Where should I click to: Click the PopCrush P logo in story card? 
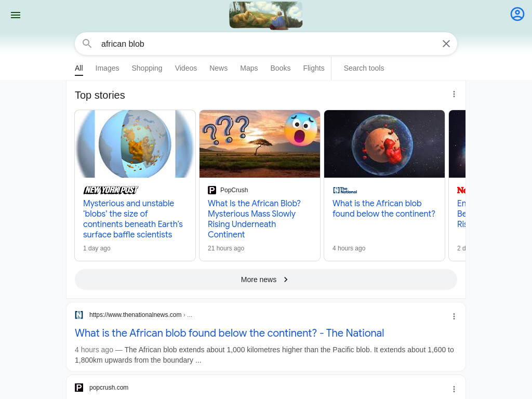212,190
